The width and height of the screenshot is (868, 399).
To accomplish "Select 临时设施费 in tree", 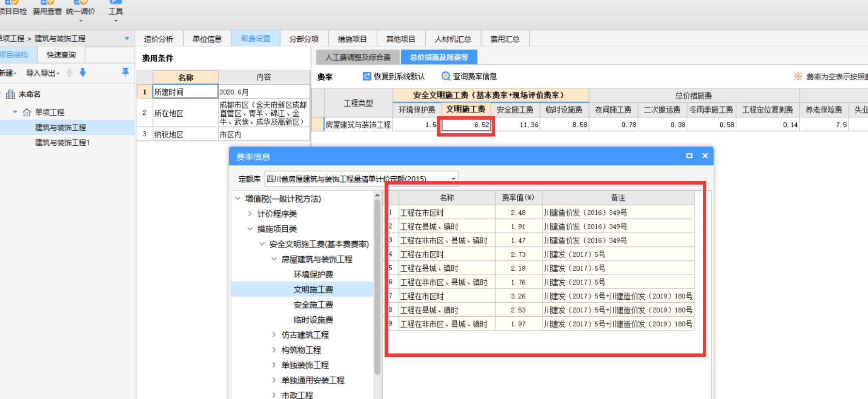I will 313,320.
